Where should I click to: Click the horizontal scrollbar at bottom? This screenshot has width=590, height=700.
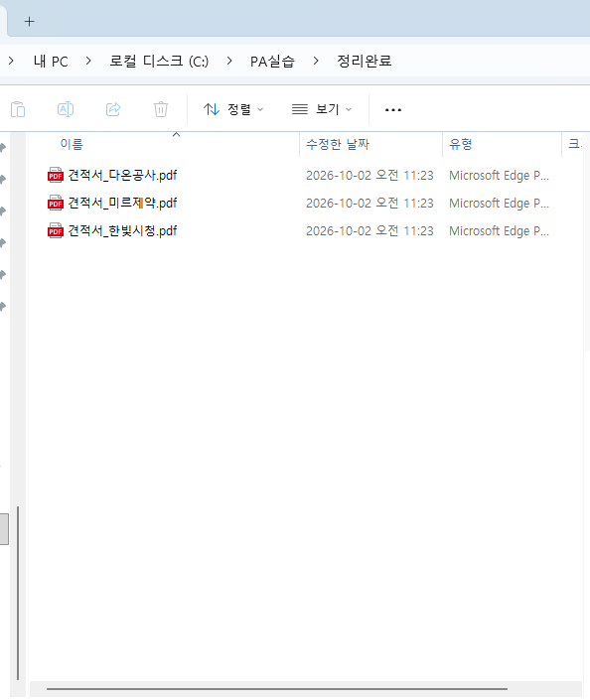pyautogui.click(x=277, y=689)
